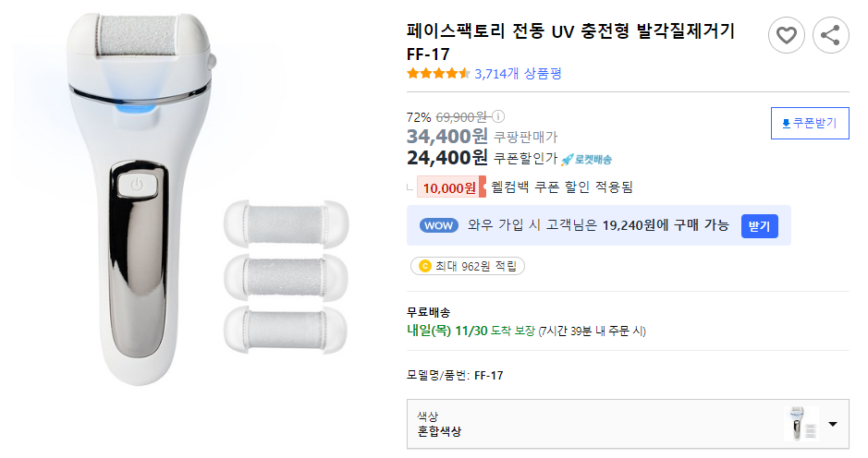Click the 로켓배송 rocket badge
Screen dimensions: 868x458
tap(587, 159)
